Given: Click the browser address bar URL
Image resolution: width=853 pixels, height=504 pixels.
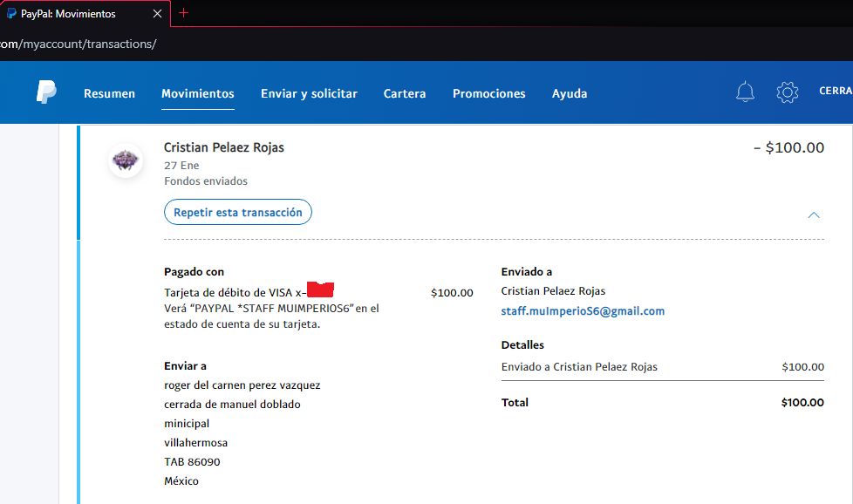Looking at the screenshot, I should point(78,44).
